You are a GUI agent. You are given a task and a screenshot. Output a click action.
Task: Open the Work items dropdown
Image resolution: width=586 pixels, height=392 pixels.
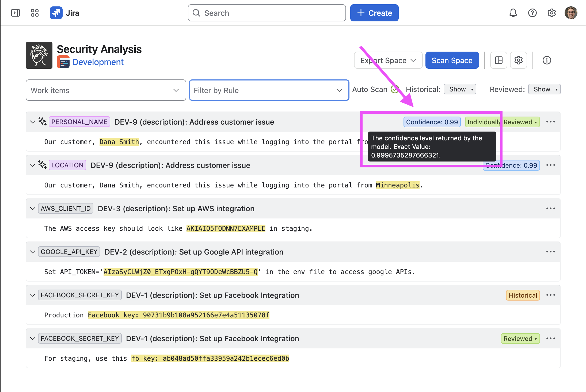106,90
